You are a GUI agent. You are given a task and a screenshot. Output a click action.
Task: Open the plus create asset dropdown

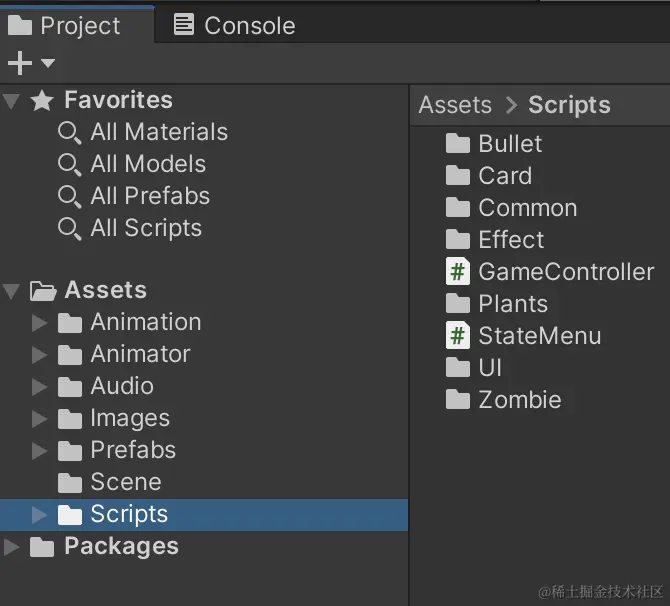30,64
